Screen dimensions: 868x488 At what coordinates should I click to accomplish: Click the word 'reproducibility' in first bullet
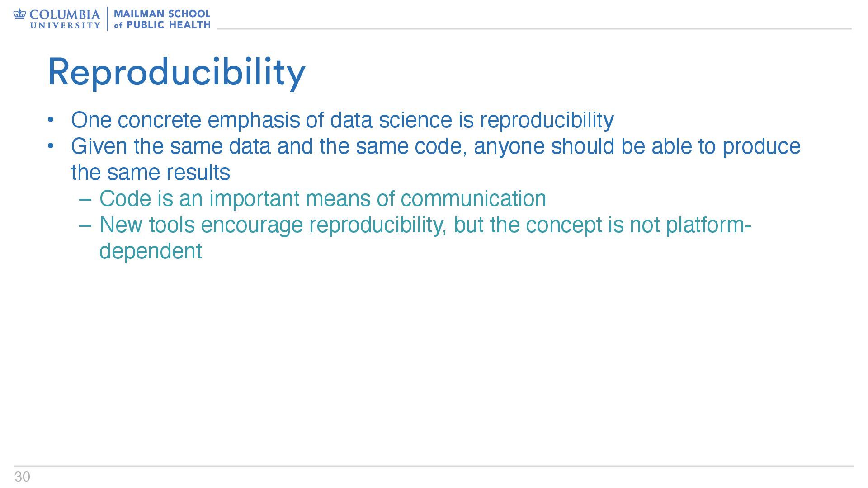tap(547, 120)
